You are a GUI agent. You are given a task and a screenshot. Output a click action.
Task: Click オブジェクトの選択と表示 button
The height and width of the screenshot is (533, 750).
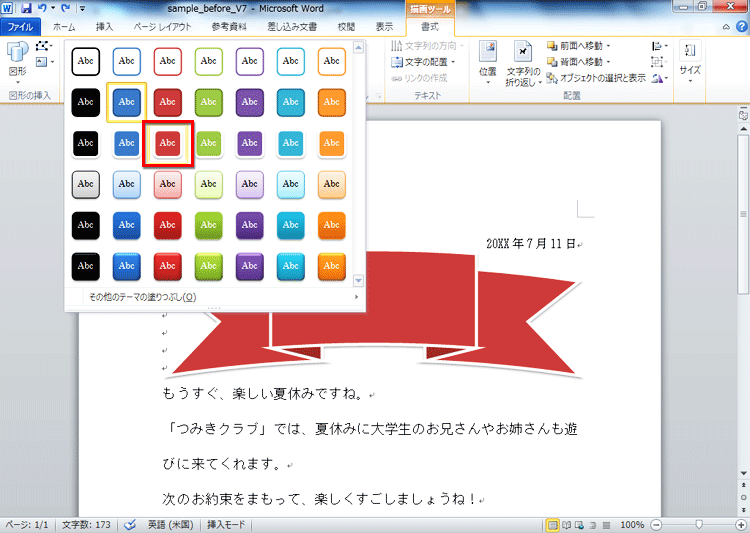pyautogui.click(x=596, y=78)
